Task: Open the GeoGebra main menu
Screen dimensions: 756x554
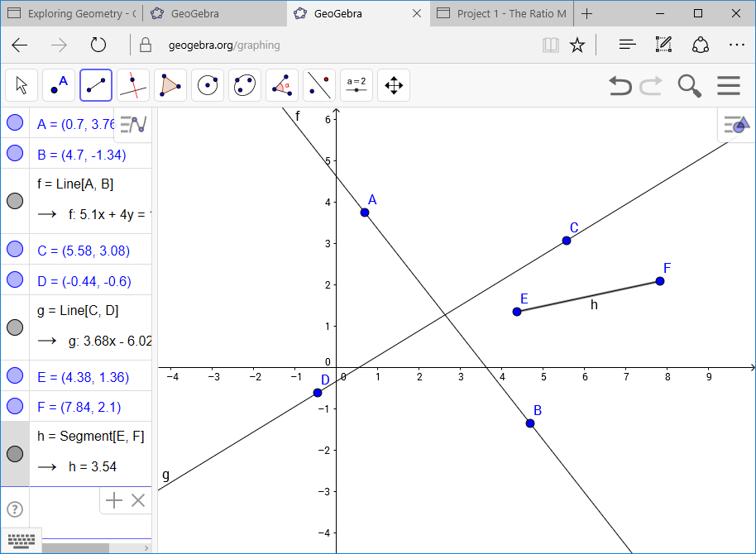Action: [x=729, y=85]
